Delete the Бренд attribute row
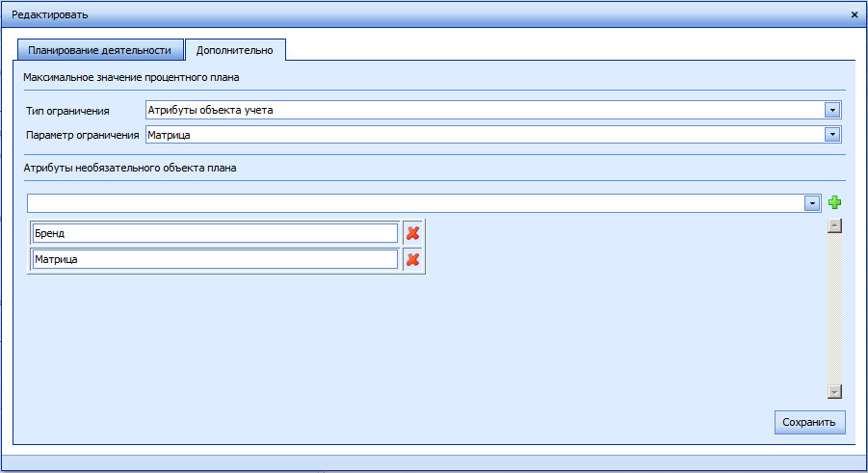Screen dimensions: 868x473 [x=413, y=233]
